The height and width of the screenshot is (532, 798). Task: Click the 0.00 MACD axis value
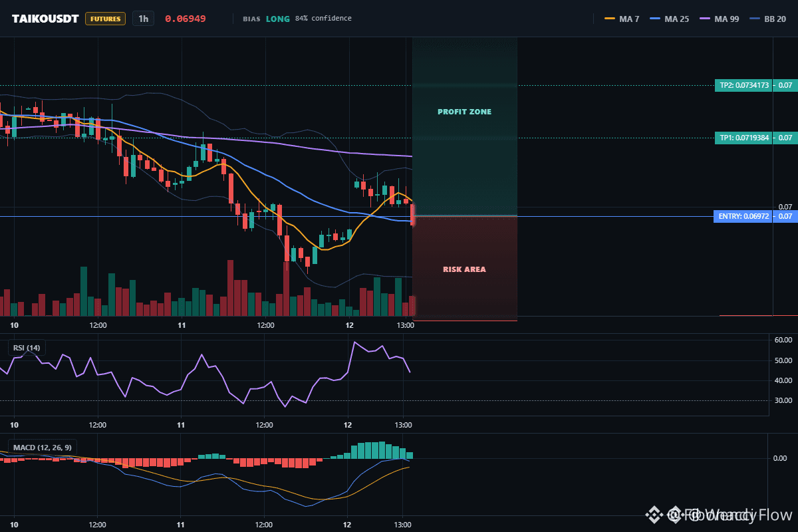pos(781,458)
